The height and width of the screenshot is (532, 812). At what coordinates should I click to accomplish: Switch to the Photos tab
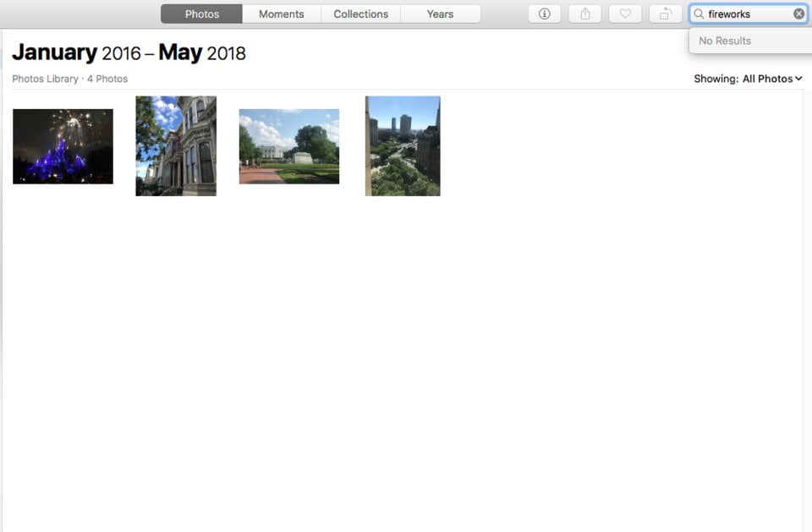pyautogui.click(x=201, y=14)
